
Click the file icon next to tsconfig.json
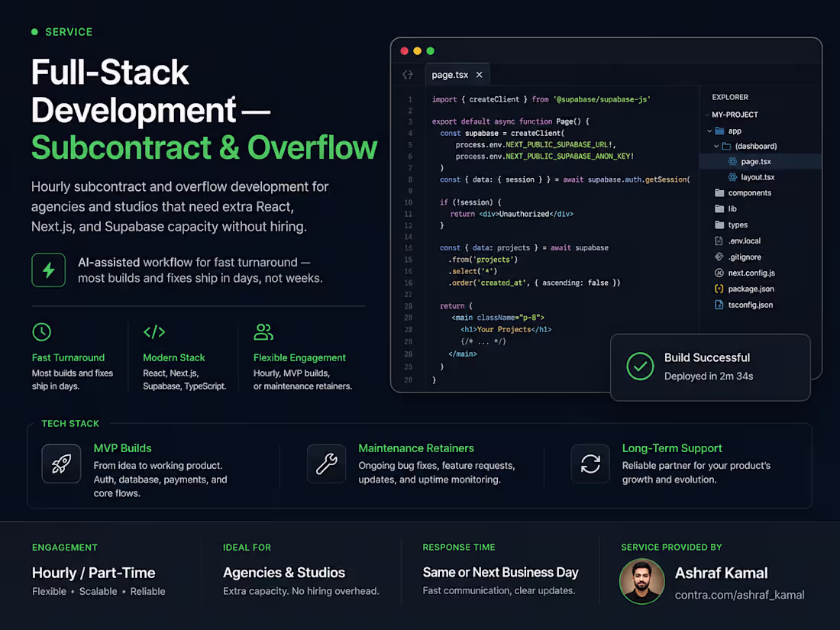(x=719, y=305)
